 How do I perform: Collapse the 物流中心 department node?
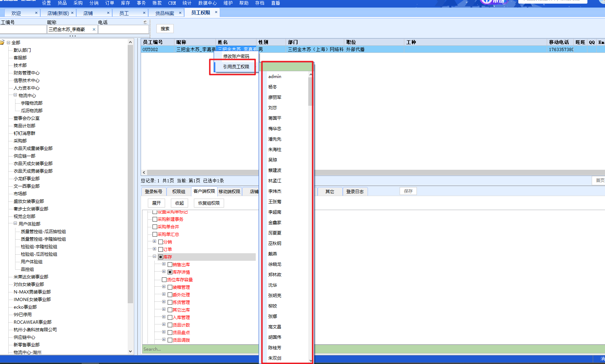click(15, 95)
